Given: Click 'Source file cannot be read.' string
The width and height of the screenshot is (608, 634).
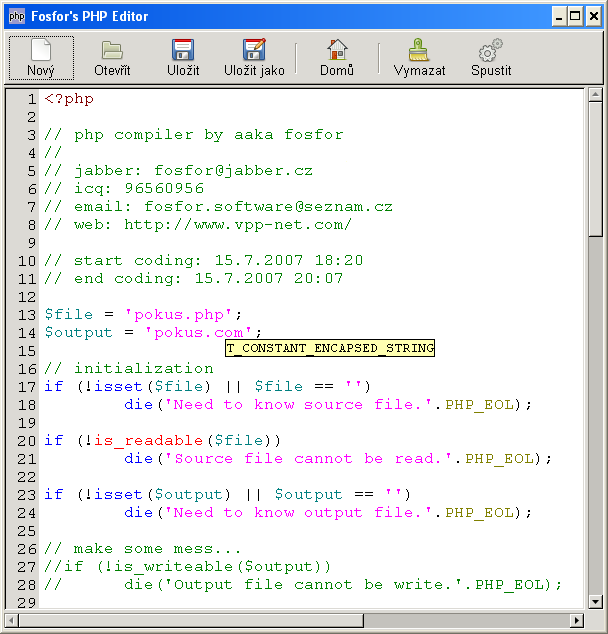Looking at the screenshot, I should [308, 459].
